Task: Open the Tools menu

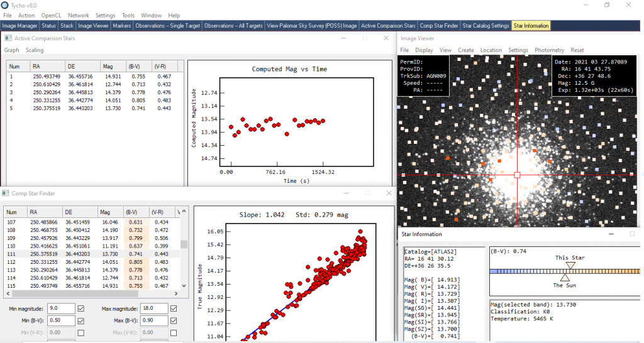Action: (128, 15)
